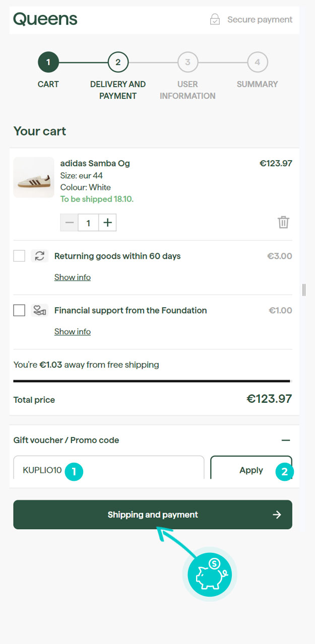Continue to Shipping and payment
Image resolution: width=315 pixels, height=644 pixels.
point(153,515)
